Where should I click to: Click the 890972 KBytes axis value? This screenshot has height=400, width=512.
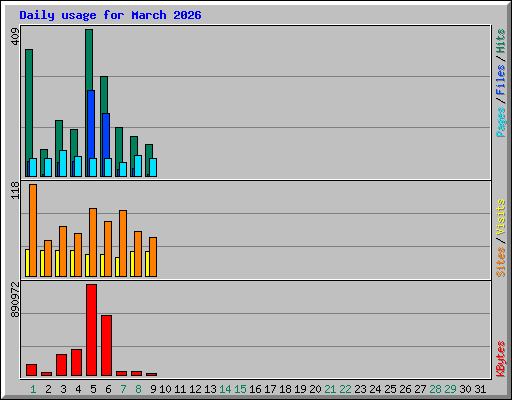15,300
